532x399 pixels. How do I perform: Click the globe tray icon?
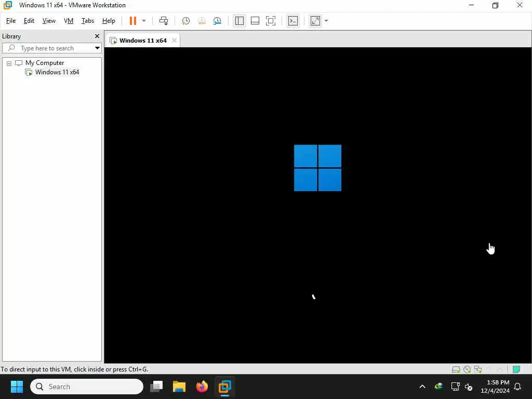[438, 387]
